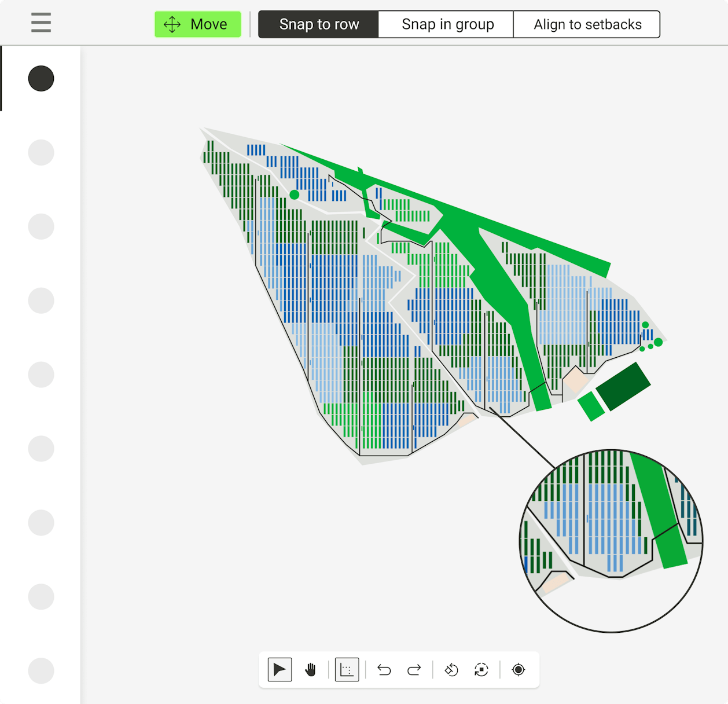Click the dark green rectangle building

[x=623, y=386]
